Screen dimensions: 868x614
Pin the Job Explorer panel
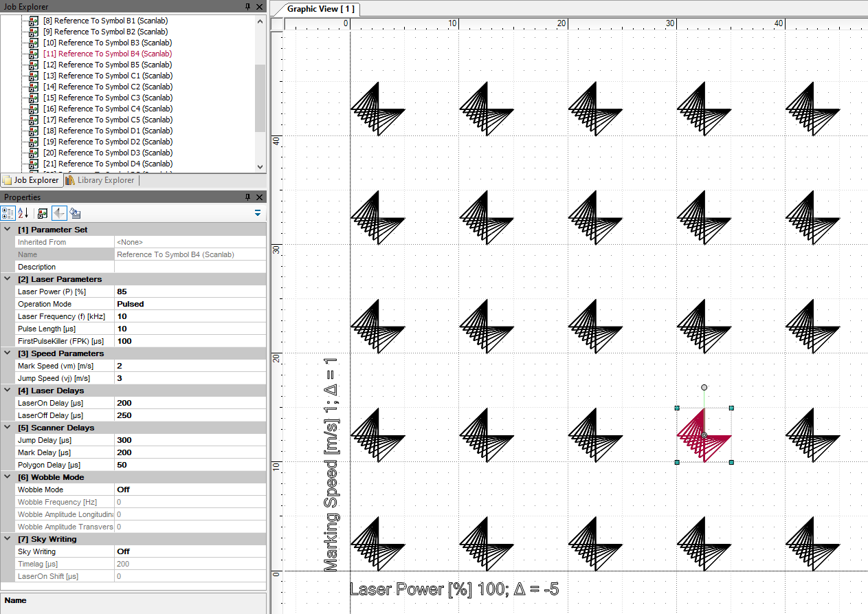(248, 7)
